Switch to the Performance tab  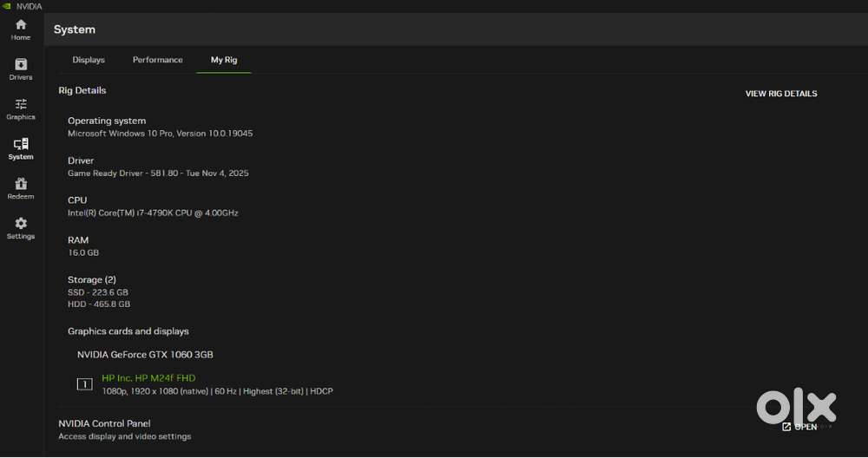(x=157, y=60)
